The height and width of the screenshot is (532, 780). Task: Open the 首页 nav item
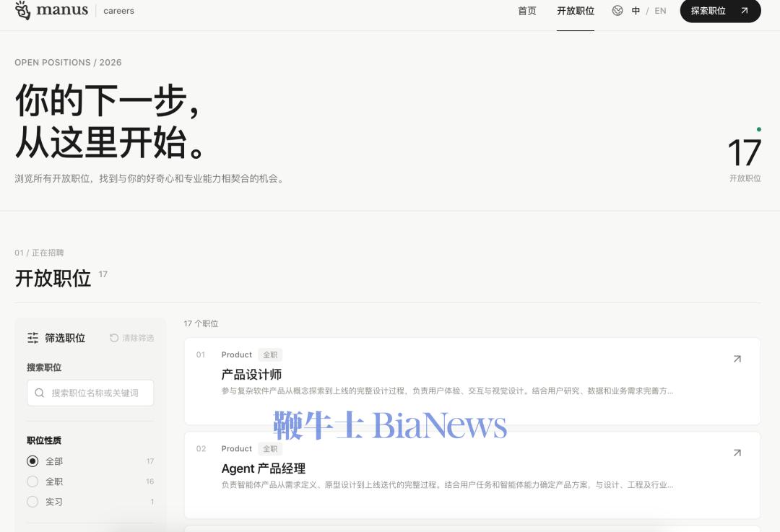(527, 11)
